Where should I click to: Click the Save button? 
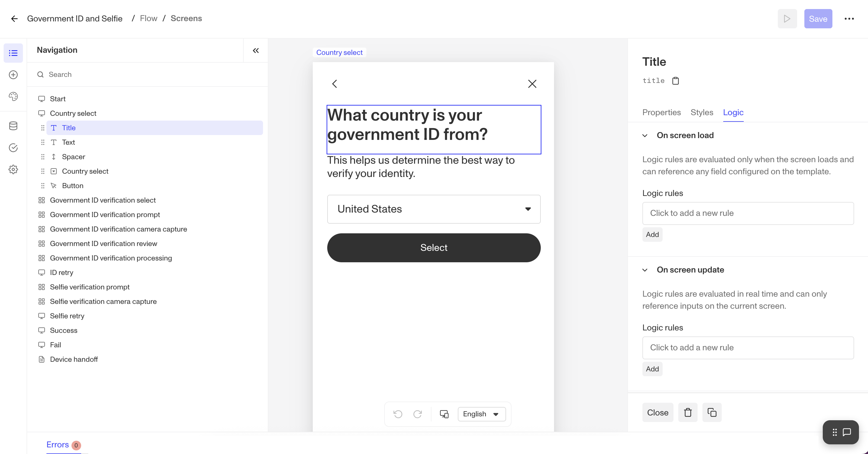[x=818, y=19]
